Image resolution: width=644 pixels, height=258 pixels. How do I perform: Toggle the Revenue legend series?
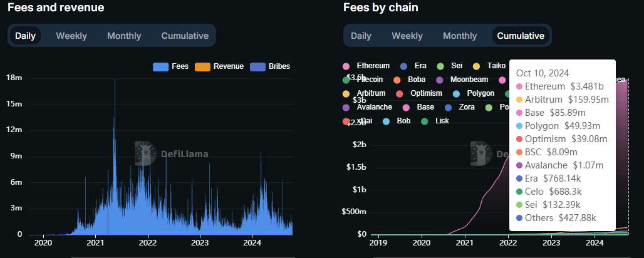click(x=220, y=66)
